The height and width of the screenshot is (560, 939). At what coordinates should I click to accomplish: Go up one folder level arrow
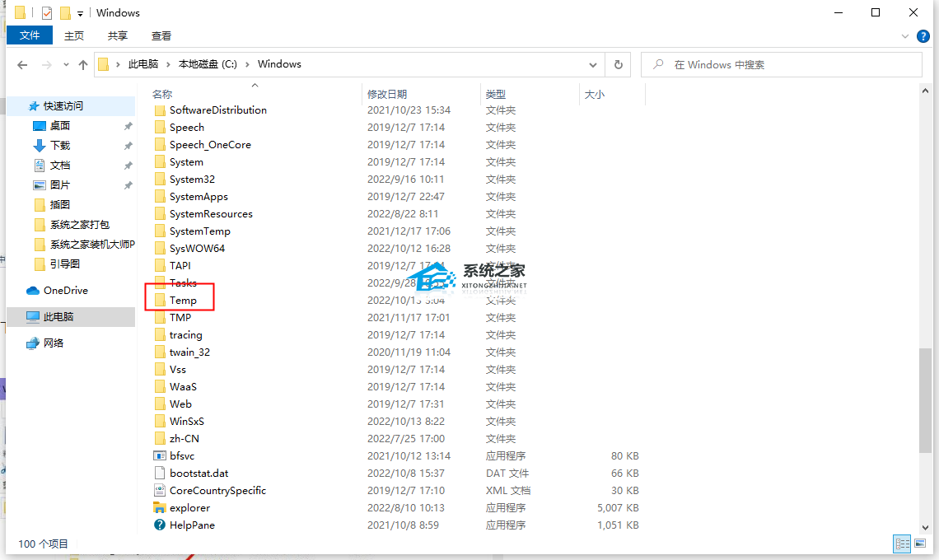(82, 65)
